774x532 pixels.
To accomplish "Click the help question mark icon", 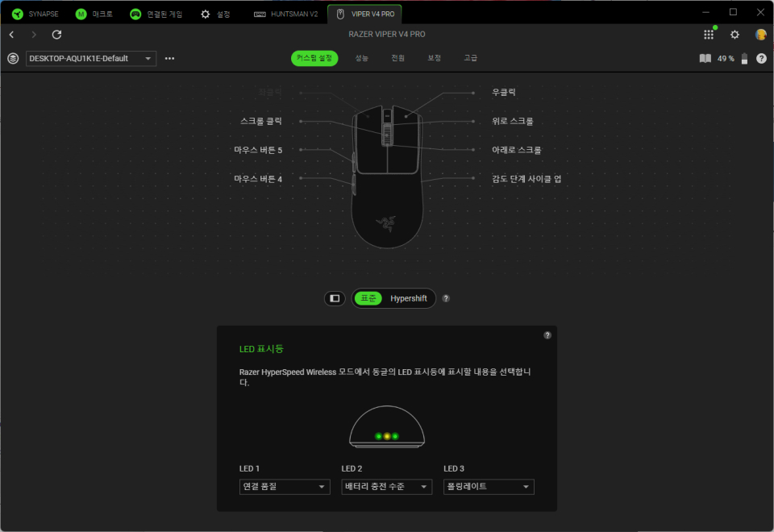I will tap(760, 58).
